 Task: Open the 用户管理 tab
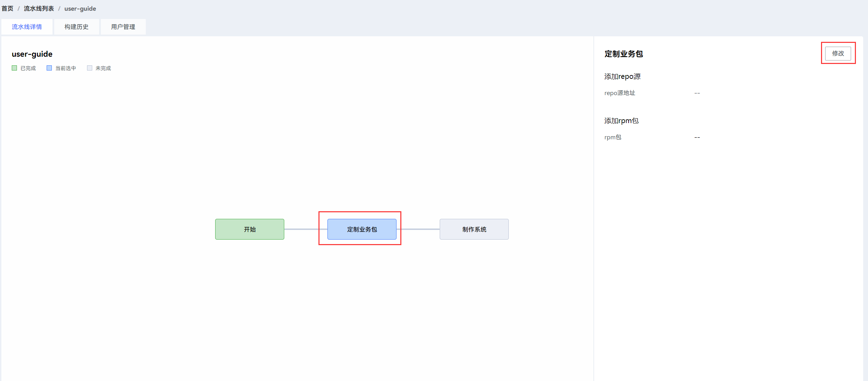coord(123,27)
